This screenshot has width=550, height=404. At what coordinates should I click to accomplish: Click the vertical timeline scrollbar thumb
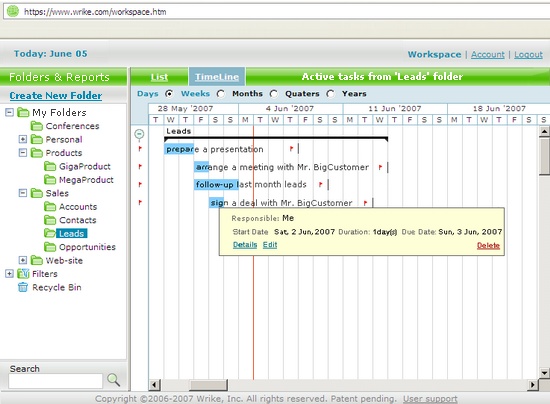click(x=544, y=155)
